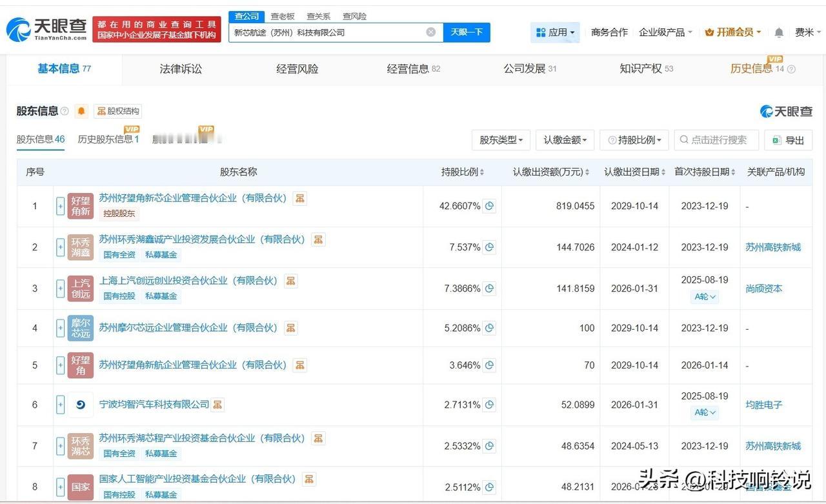Click the orange alert bell beside 股东信息
This screenshot has height=504, width=826.
tap(81, 111)
